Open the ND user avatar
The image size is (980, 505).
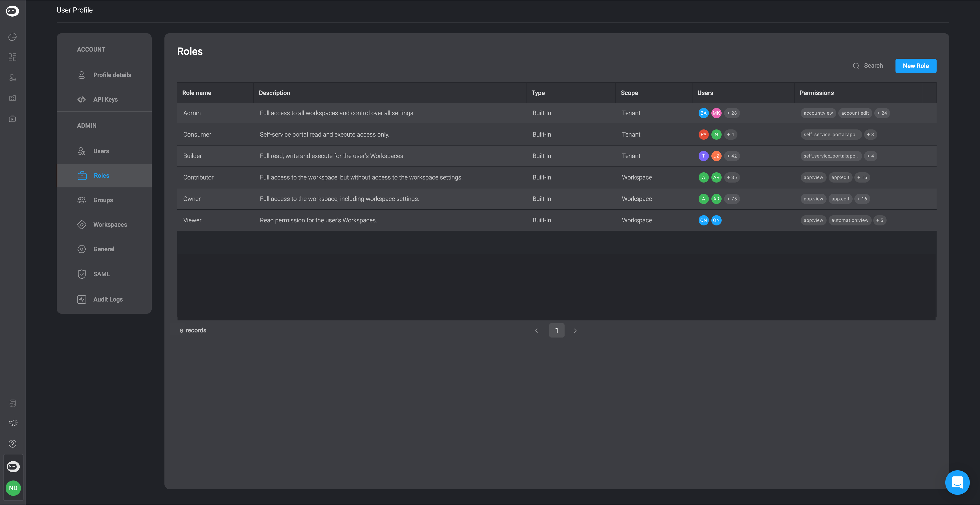13,488
